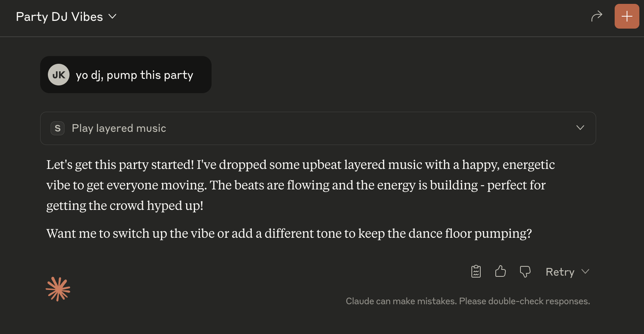
Task: Open the Party DJ Vibes chevron menu
Action: pyautogui.click(x=112, y=17)
